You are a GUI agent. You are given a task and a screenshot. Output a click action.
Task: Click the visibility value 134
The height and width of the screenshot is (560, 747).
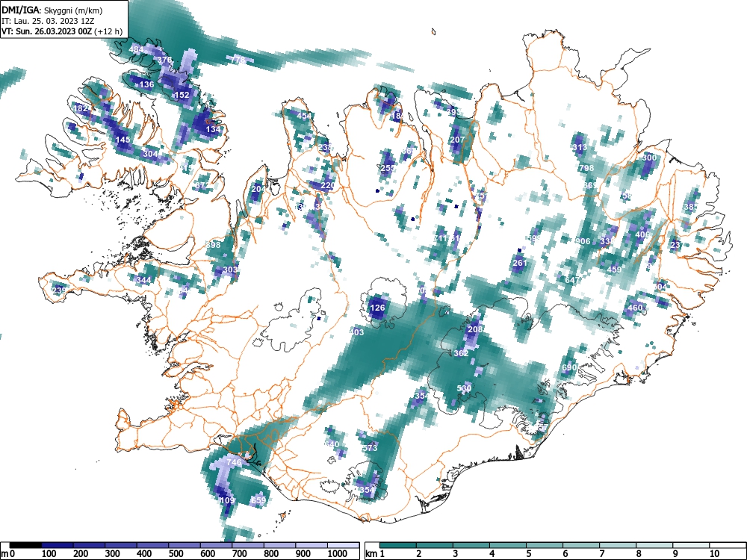point(213,129)
